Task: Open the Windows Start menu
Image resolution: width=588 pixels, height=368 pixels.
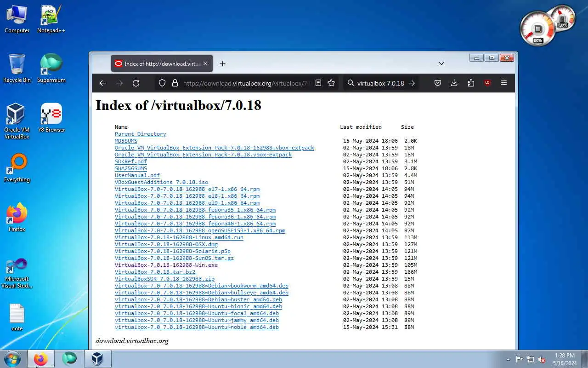Action: click(x=12, y=359)
